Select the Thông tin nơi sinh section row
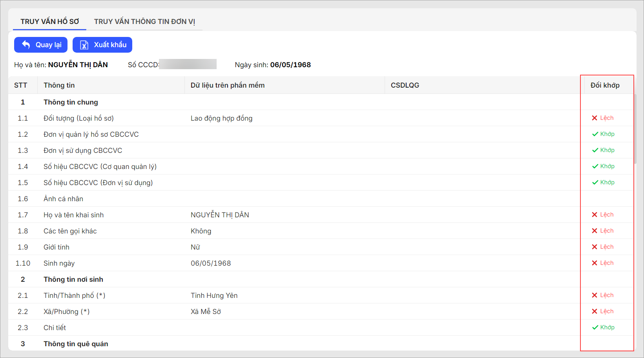Screen dimensions: 644x358 pyautogui.click(x=73, y=279)
